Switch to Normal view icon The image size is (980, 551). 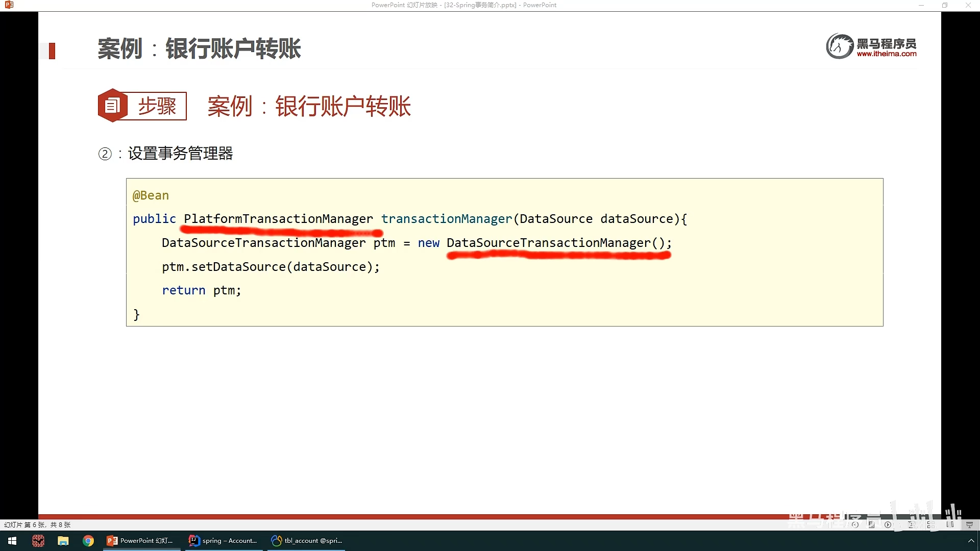pyautogui.click(x=911, y=524)
